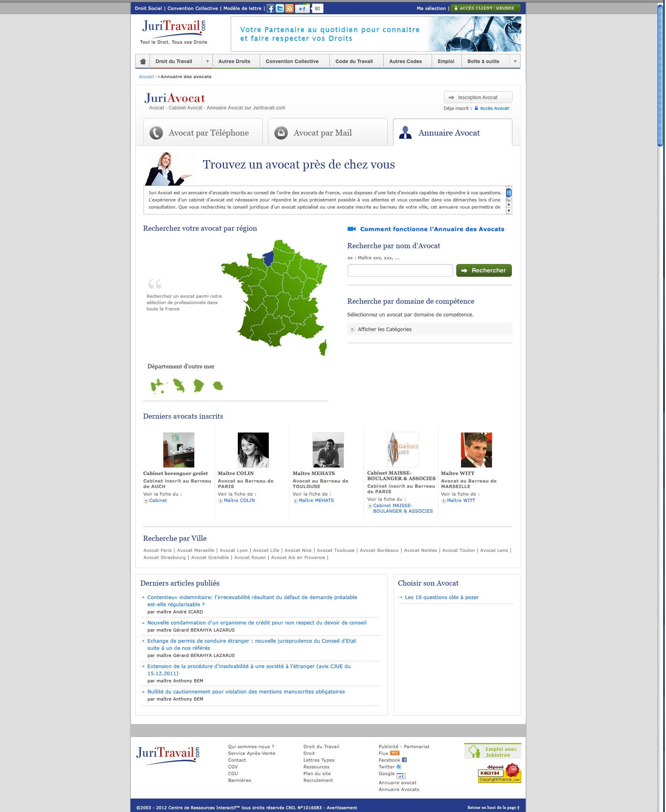Image resolution: width=666 pixels, height=812 pixels.
Task: Open the Emploi menu item
Action: click(446, 61)
